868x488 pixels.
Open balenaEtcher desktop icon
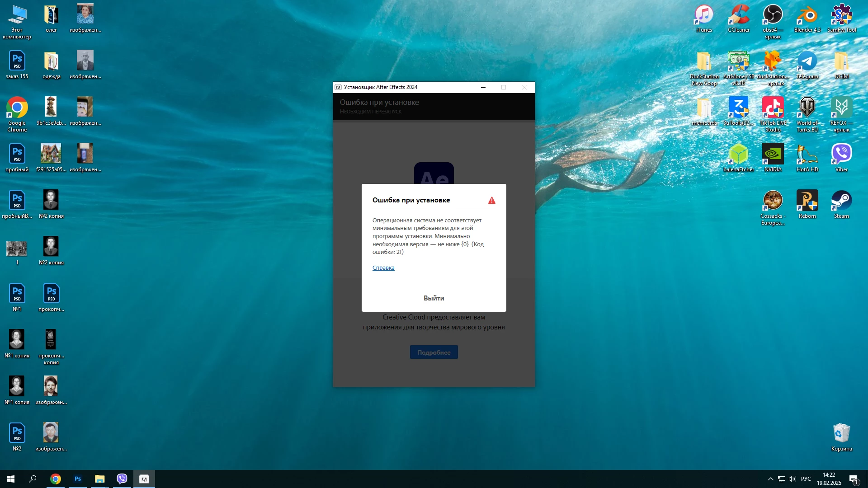(738, 157)
